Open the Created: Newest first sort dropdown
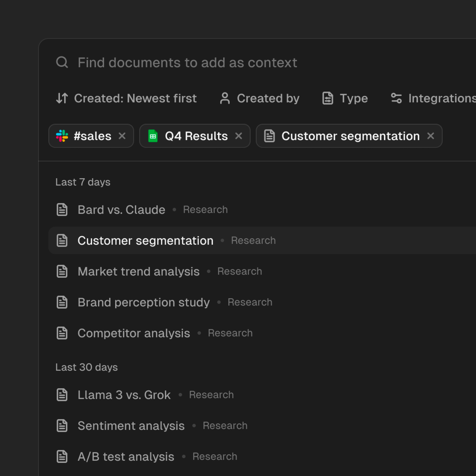The width and height of the screenshot is (476, 476). click(135, 98)
